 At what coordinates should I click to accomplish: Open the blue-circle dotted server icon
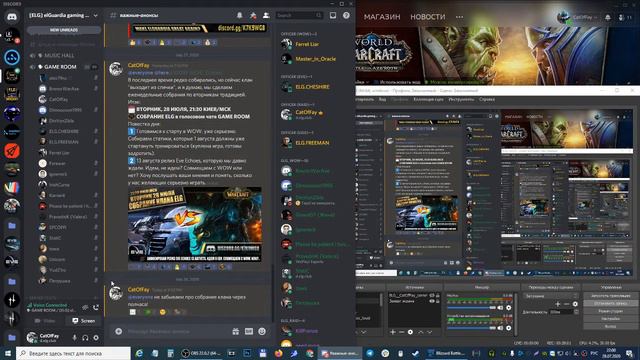12,58
